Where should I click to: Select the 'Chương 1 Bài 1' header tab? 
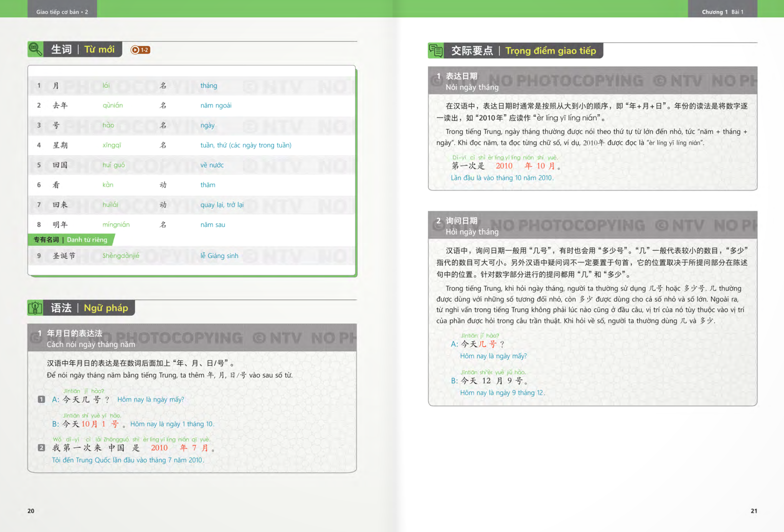[x=722, y=12]
